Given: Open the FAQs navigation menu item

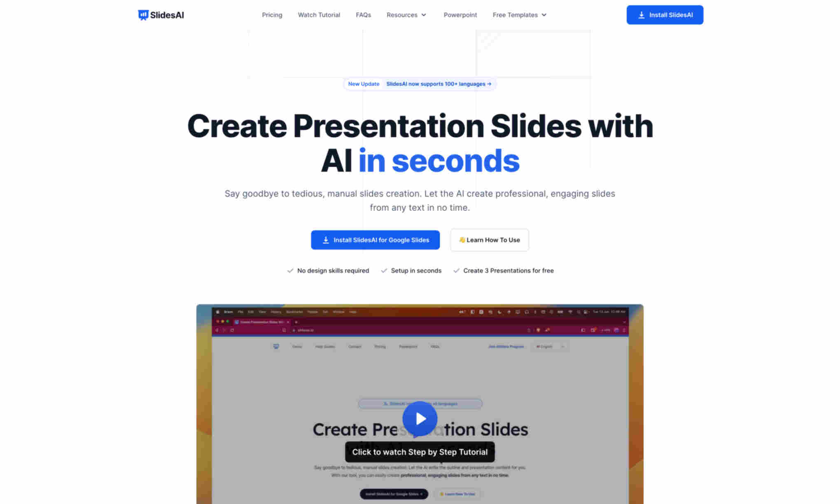Looking at the screenshot, I should point(364,14).
